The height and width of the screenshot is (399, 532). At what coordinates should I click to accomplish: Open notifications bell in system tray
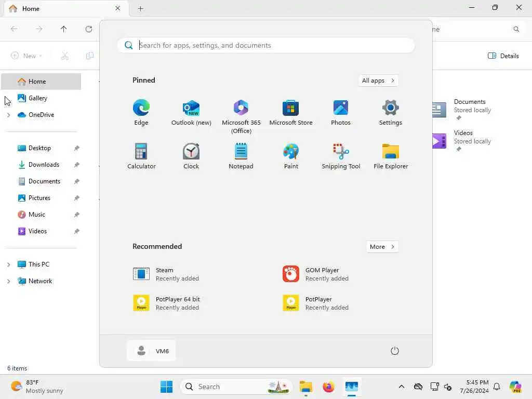497,387
